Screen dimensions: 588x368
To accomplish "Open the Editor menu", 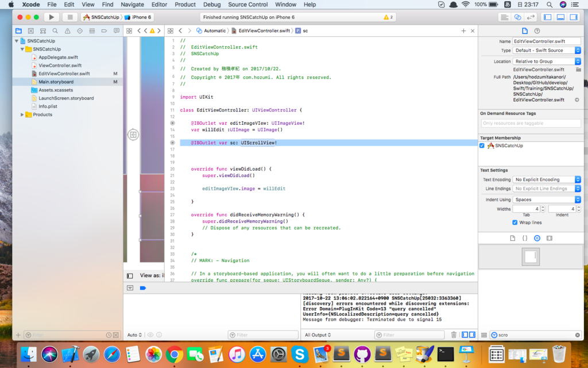I will [x=159, y=5].
